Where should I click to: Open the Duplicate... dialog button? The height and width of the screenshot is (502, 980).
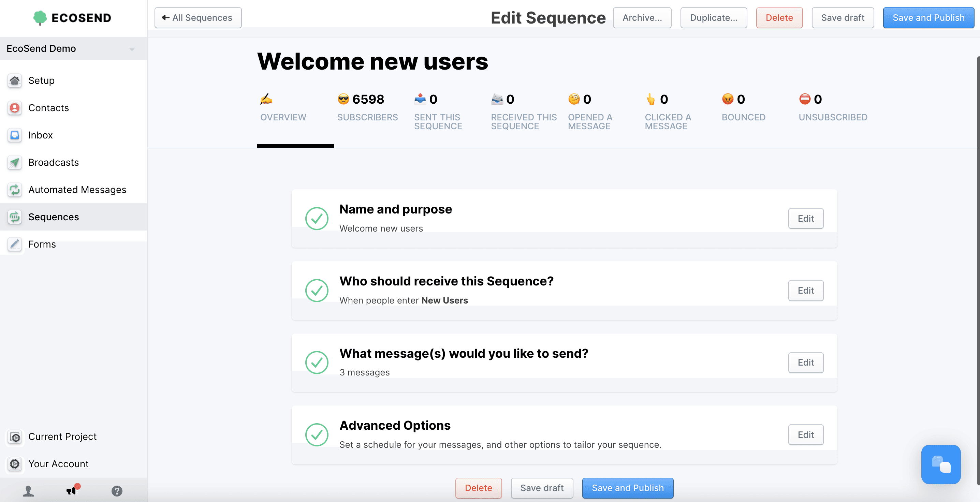click(x=713, y=18)
